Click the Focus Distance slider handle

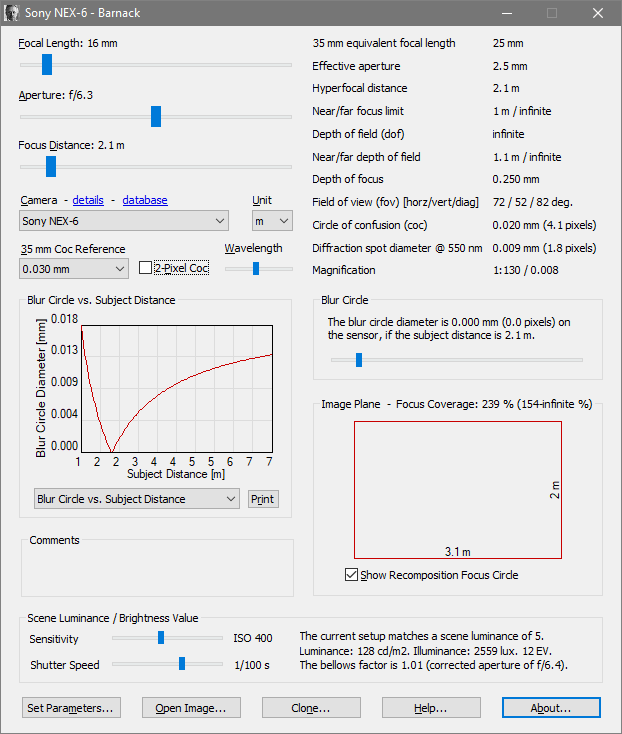coord(51,167)
